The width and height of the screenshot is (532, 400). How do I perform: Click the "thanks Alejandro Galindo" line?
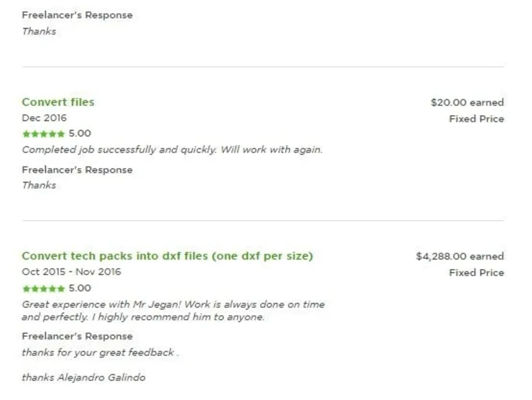(x=84, y=378)
